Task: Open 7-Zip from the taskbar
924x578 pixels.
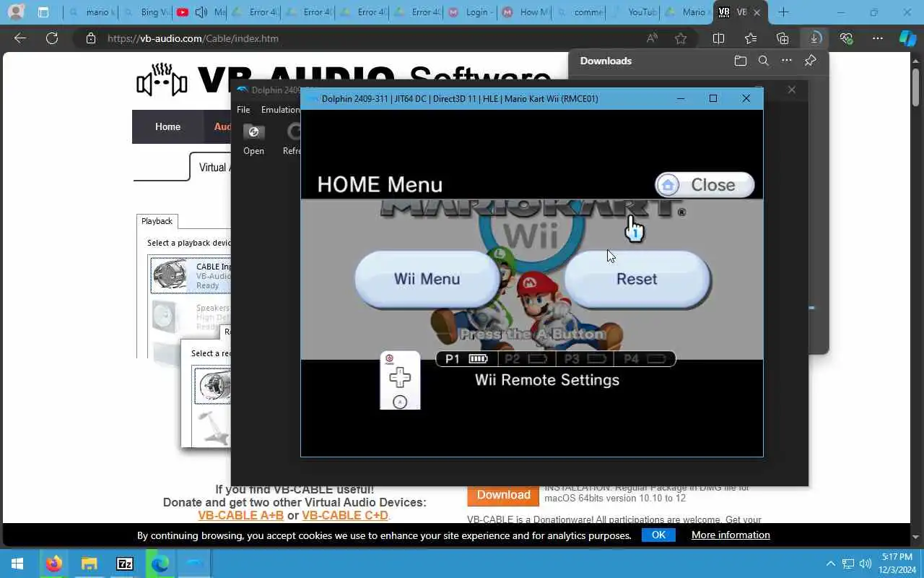Action: (x=124, y=564)
